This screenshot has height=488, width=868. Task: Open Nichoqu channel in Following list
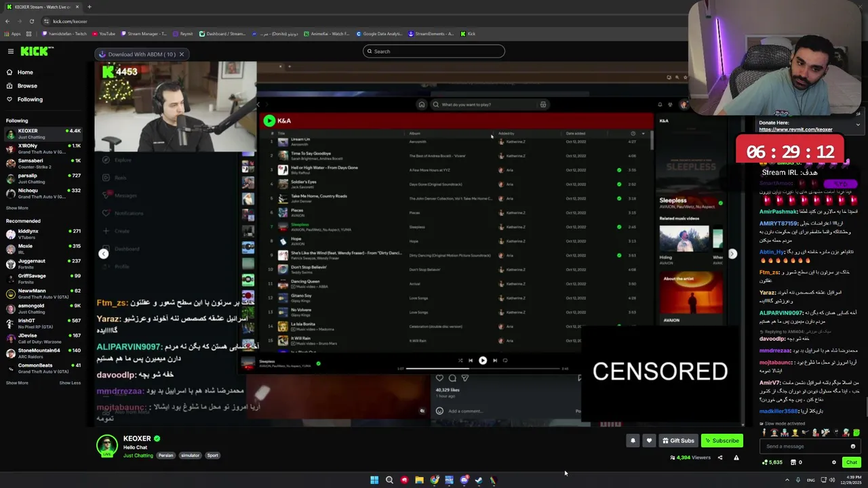(42, 193)
